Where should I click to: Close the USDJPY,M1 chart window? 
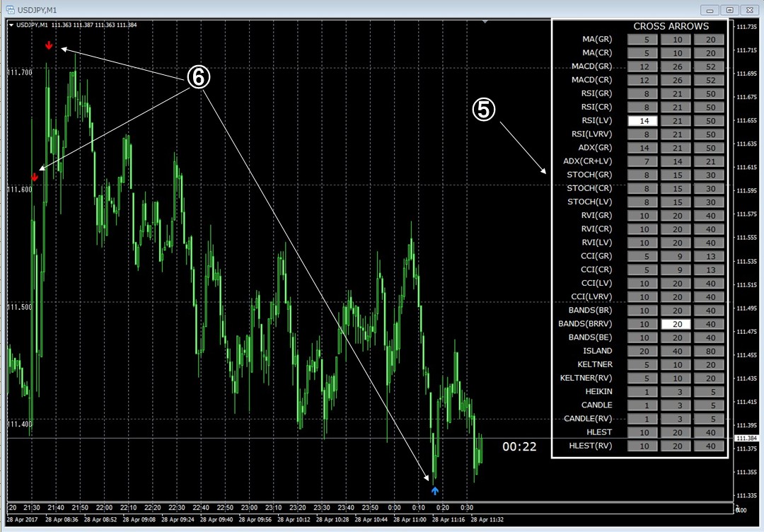[749, 10]
